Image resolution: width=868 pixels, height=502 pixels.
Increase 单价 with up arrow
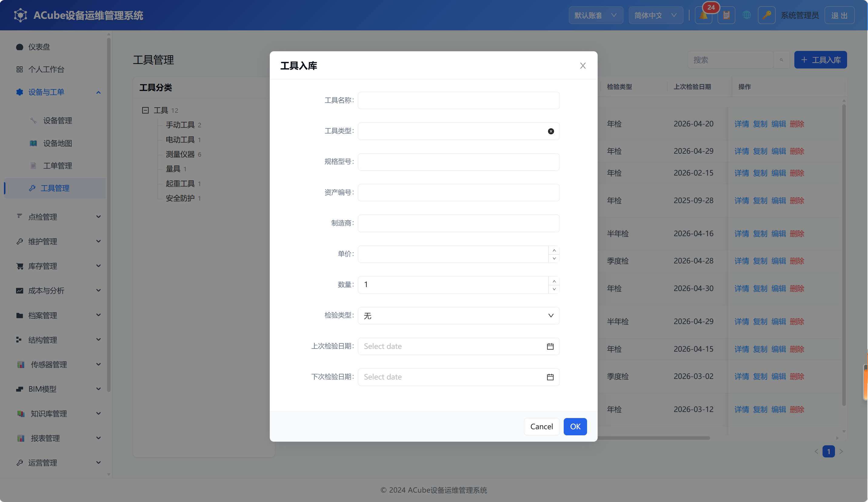coord(554,250)
